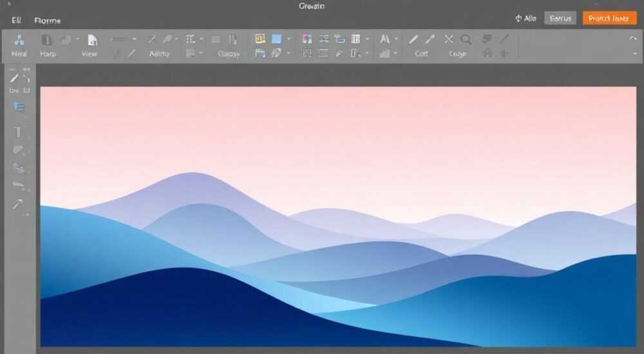Expand the line style dropdown arrow
Image resolution: width=644 pixels, height=354 pixels.
(x=135, y=39)
